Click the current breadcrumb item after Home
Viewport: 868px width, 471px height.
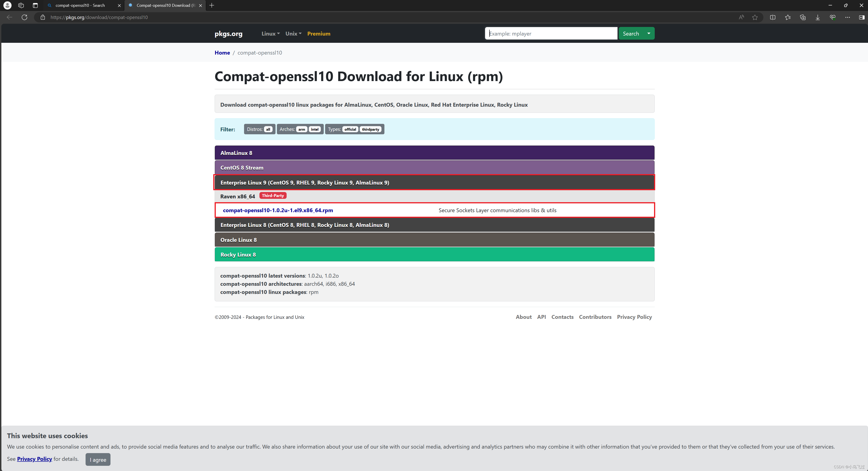259,53
